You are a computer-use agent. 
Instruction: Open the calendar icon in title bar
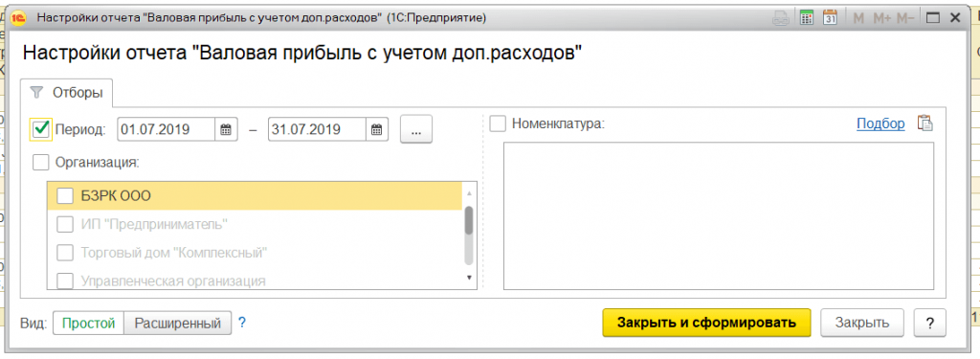click(830, 18)
